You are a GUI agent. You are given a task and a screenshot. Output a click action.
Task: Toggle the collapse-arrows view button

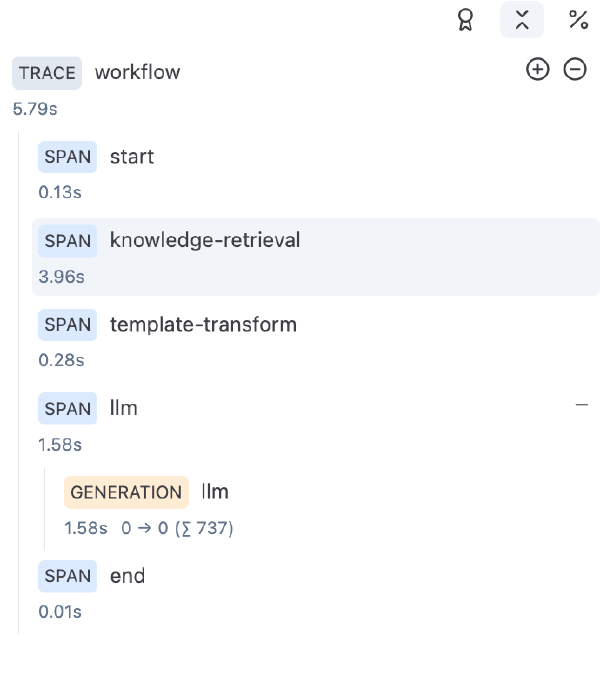[522, 20]
